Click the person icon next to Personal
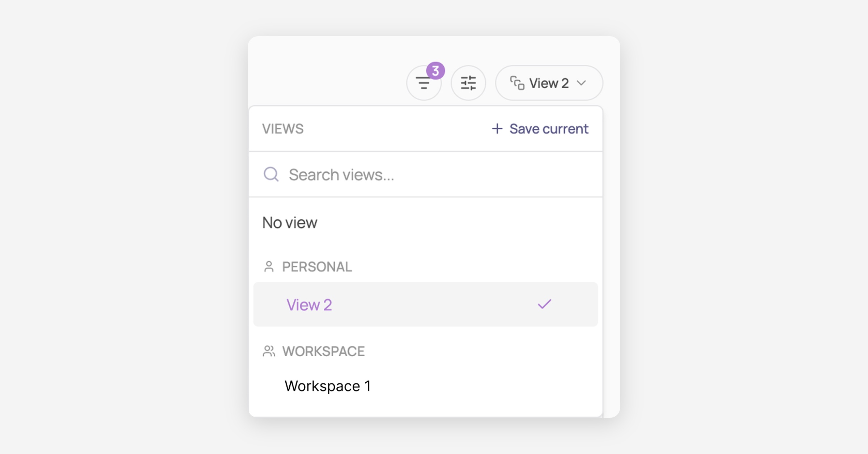This screenshot has width=868, height=454. click(269, 267)
